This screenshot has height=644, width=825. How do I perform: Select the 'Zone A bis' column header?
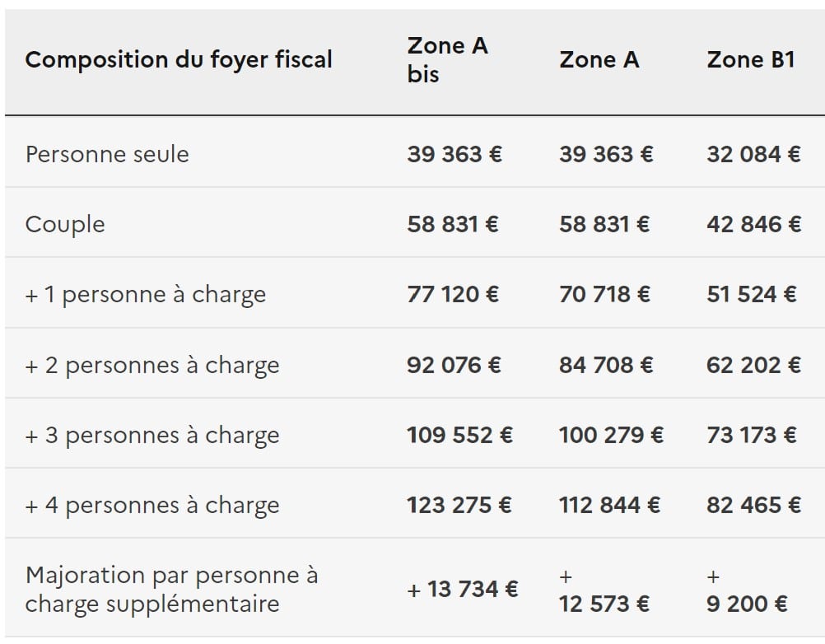[x=447, y=60]
